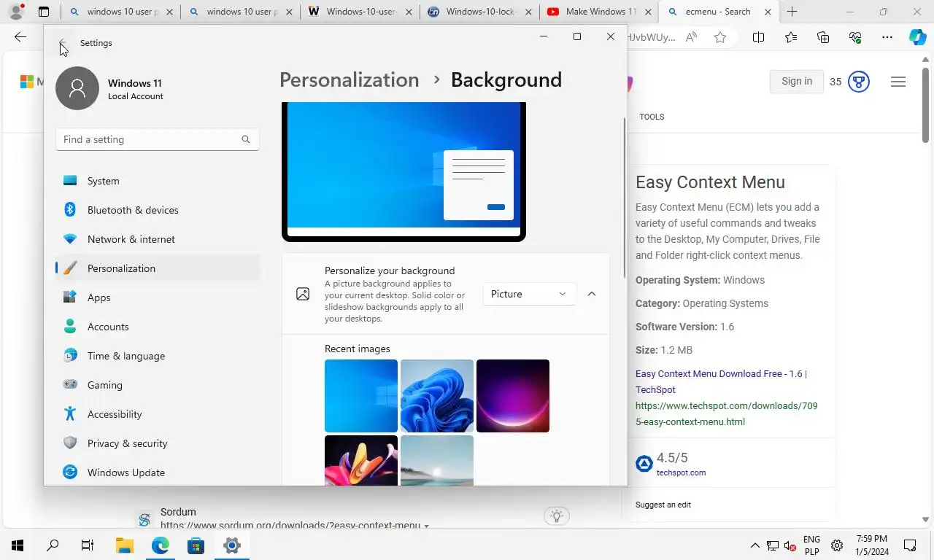Screen dimensions: 934x560
Task: Switch to the Windows-10-lock browser tab
Action: pyautogui.click(x=479, y=12)
